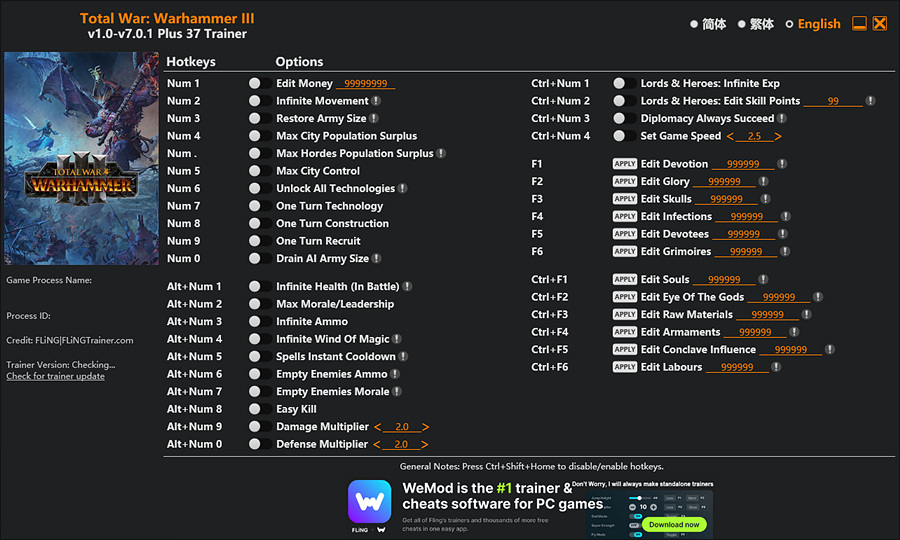Open the Check for trainer update link
This screenshot has height=540, width=900.
(55, 377)
